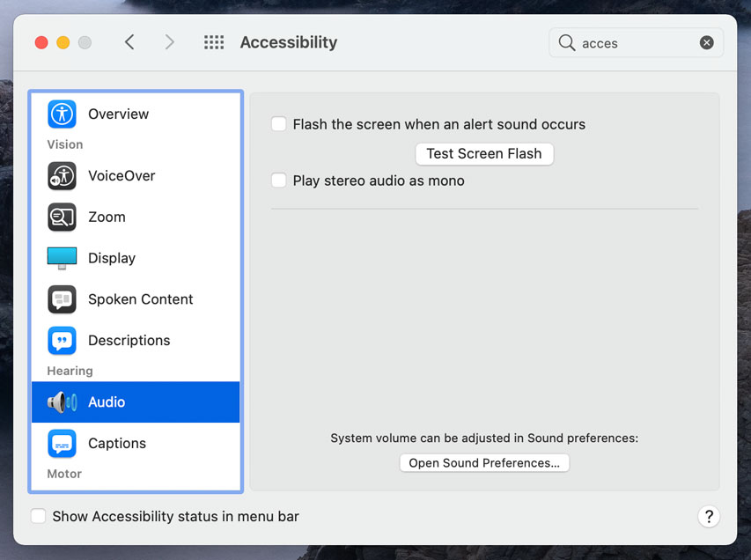This screenshot has height=560, width=751.
Task: Select the VoiceOver icon in the sidebar
Action: [x=60, y=176]
